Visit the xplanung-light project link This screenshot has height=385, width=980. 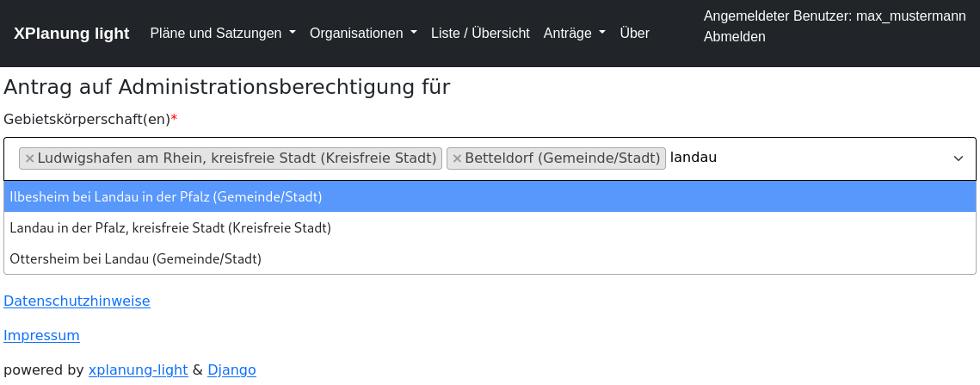138,370
